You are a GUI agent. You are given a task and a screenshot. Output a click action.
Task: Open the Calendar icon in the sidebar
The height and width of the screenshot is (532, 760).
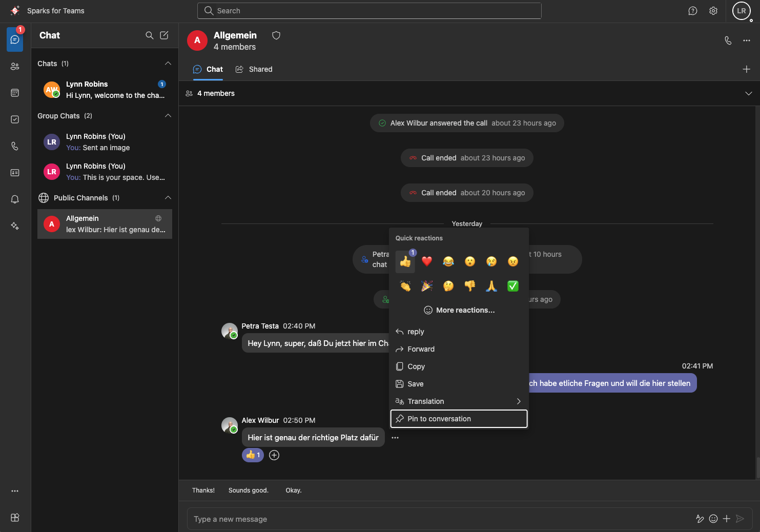pos(15,93)
